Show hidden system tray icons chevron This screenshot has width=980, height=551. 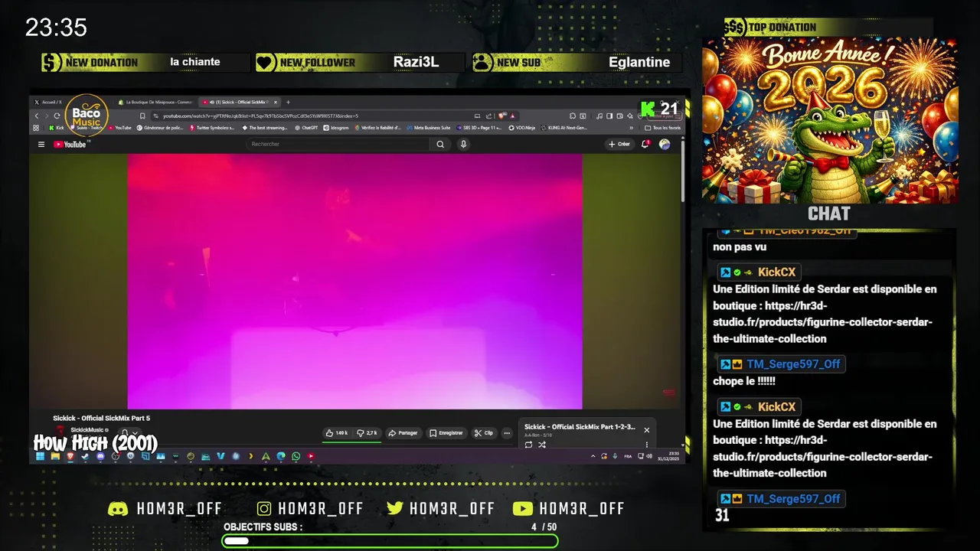(x=593, y=456)
